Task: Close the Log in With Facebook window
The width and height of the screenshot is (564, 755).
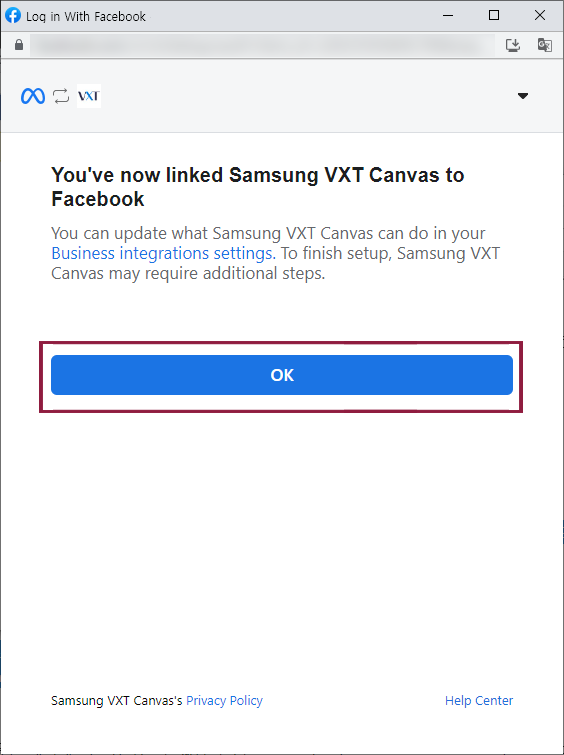Action: pyautogui.click(x=540, y=15)
